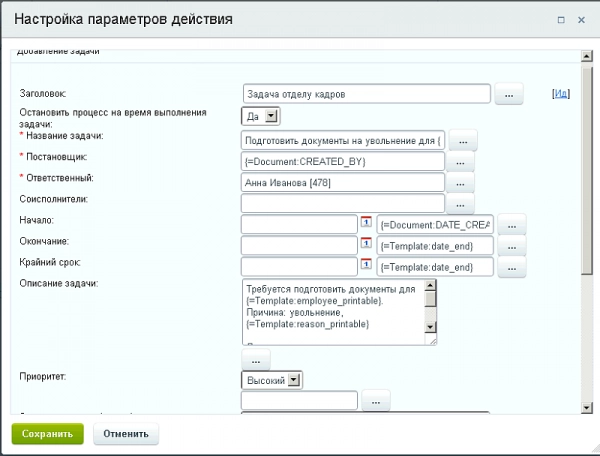Click the ellipsis button next to Ответственный field
Viewport: 600px width, 456px height.
pyautogui.click(x=460, y=182)
